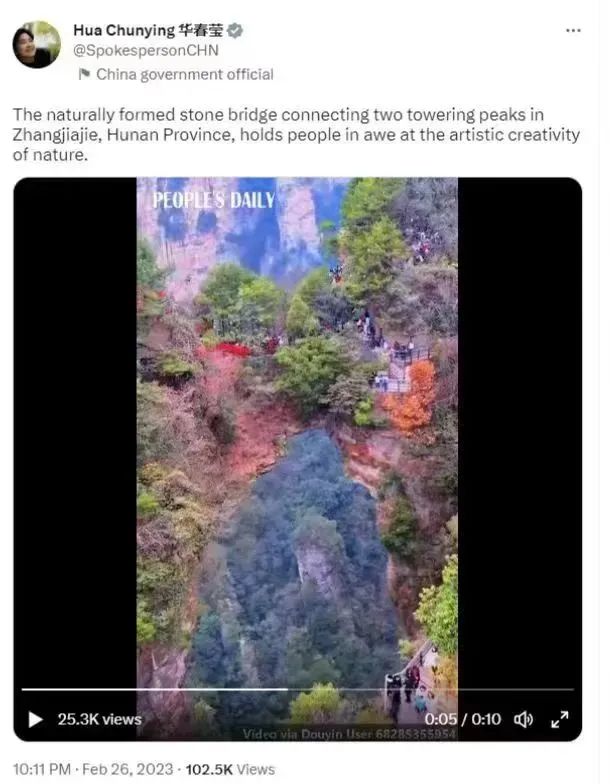Click the 0:05 / 0:10 time display
Image resolution: width=610 pixels, height=784 pixels.
[462, 720]
